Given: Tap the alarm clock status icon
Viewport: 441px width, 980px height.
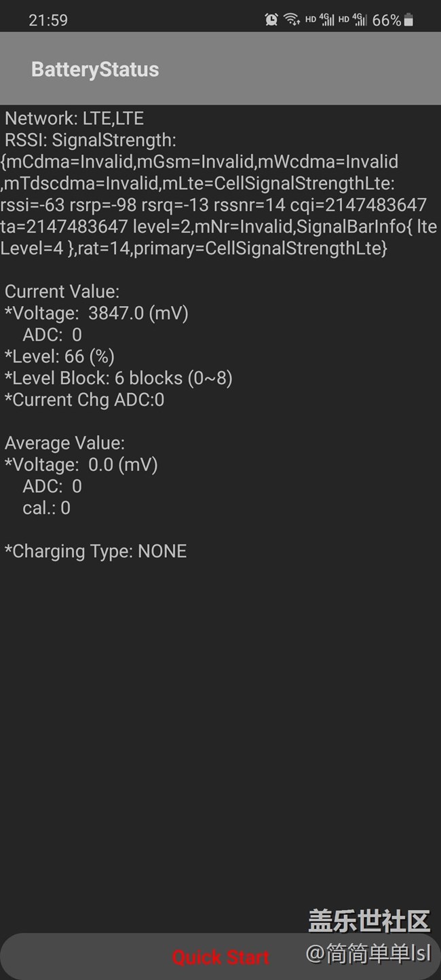Looking at the screenshot, I should [271, 20].
